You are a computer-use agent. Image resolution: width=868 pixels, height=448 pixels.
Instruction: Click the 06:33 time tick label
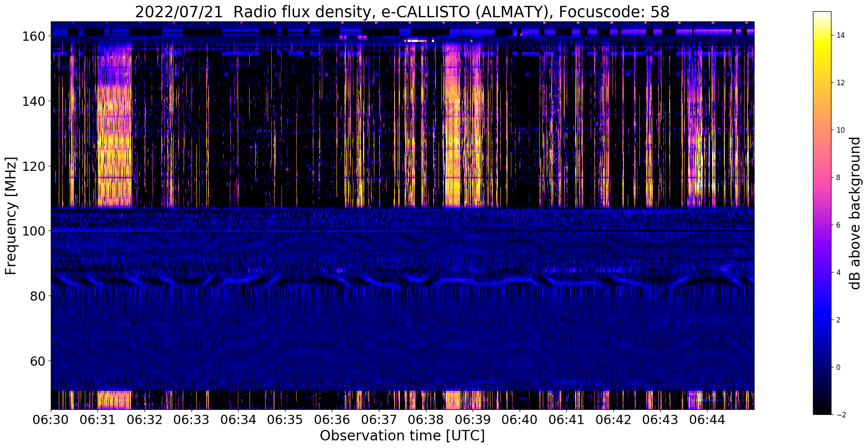[x=192, y=419]
